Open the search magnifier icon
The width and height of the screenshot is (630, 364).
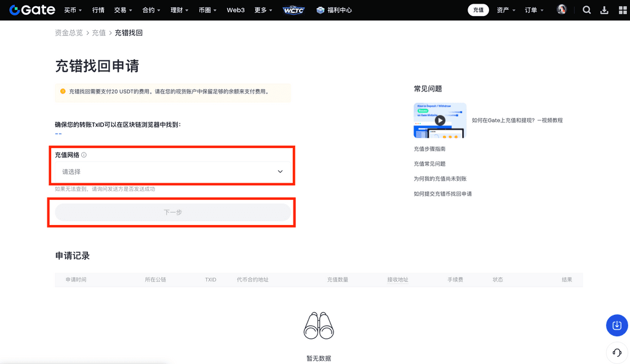(586, 10)
